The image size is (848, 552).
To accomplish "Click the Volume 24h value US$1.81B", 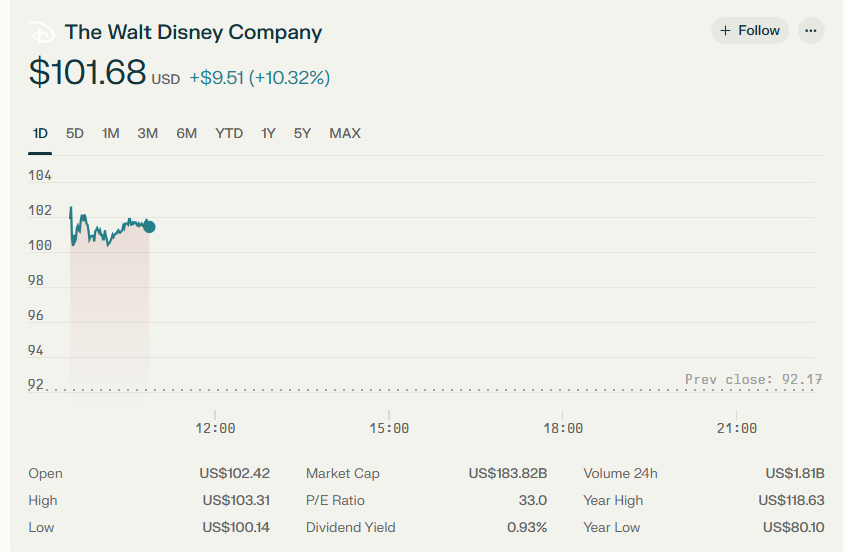I will click(x=795, y=473).
